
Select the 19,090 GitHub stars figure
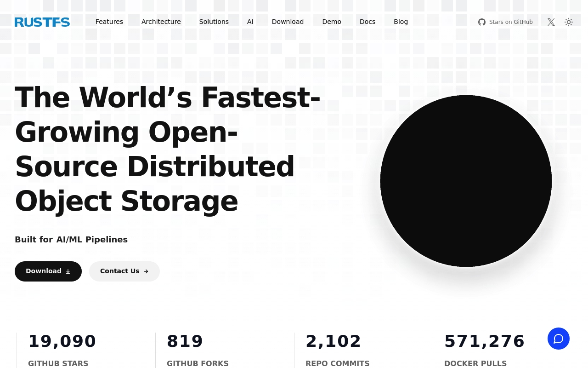[62, 341]
